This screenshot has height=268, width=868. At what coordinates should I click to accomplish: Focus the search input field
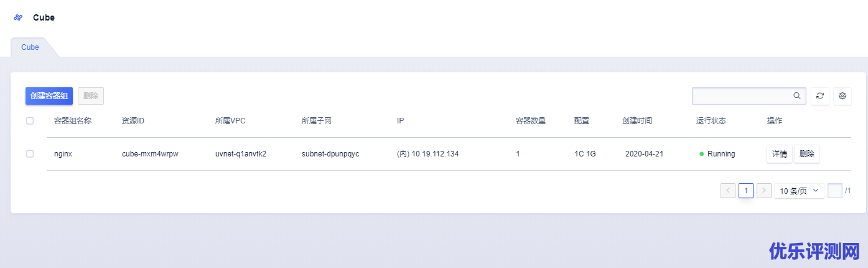[x=742, y=96]
